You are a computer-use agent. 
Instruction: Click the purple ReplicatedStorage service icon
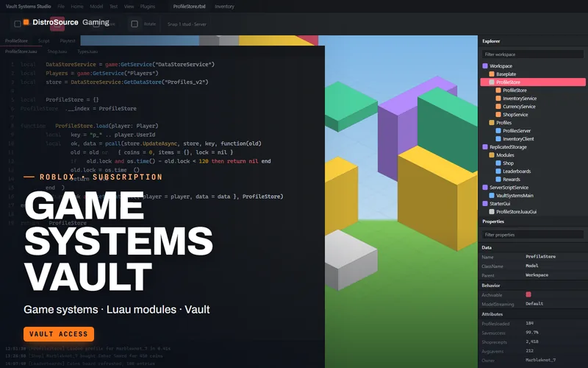click(485, 146)
